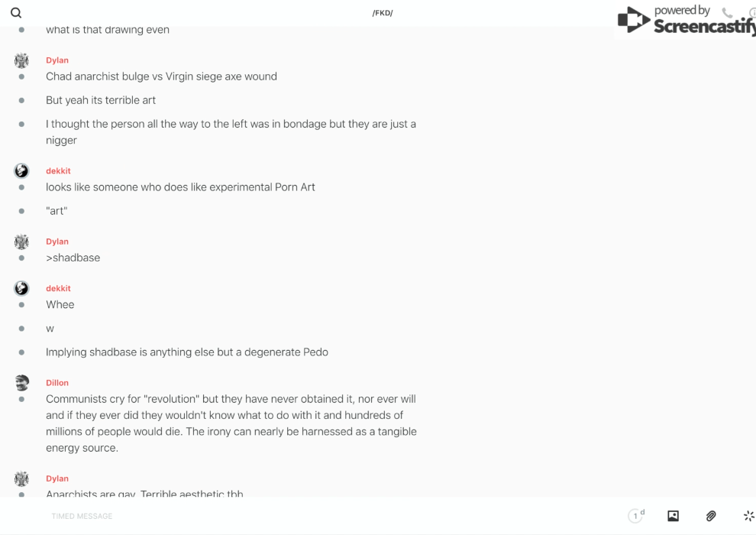Click dekkit's avatar above the "Whee" message
756x535 pixels.
coord(21,288)
